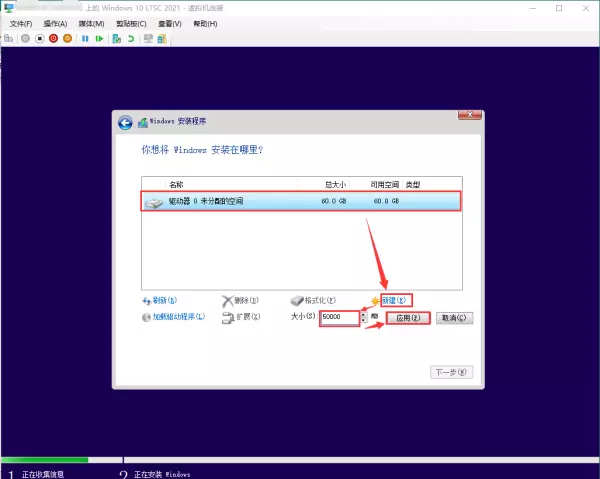This screenshot has width=600, height=479.
Task: Select the Drive 0 unallocated space row
Action: click(x=302, y=201)
